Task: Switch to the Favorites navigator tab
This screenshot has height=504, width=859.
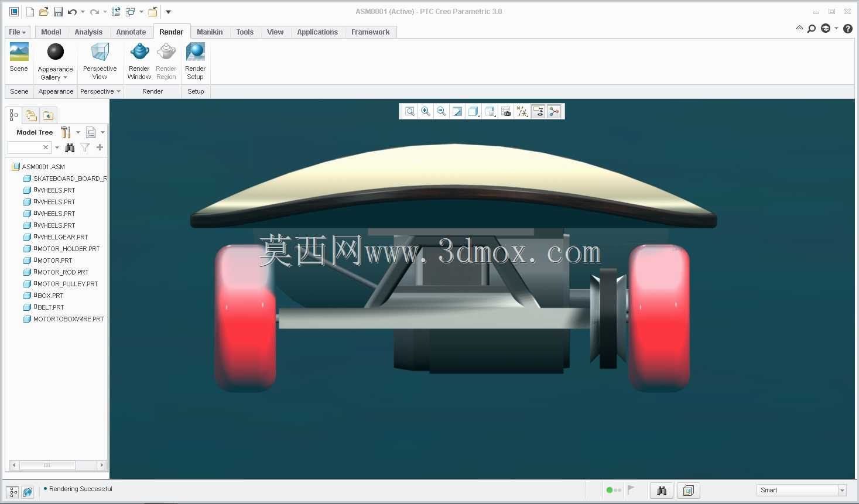Action: [48, 115]
